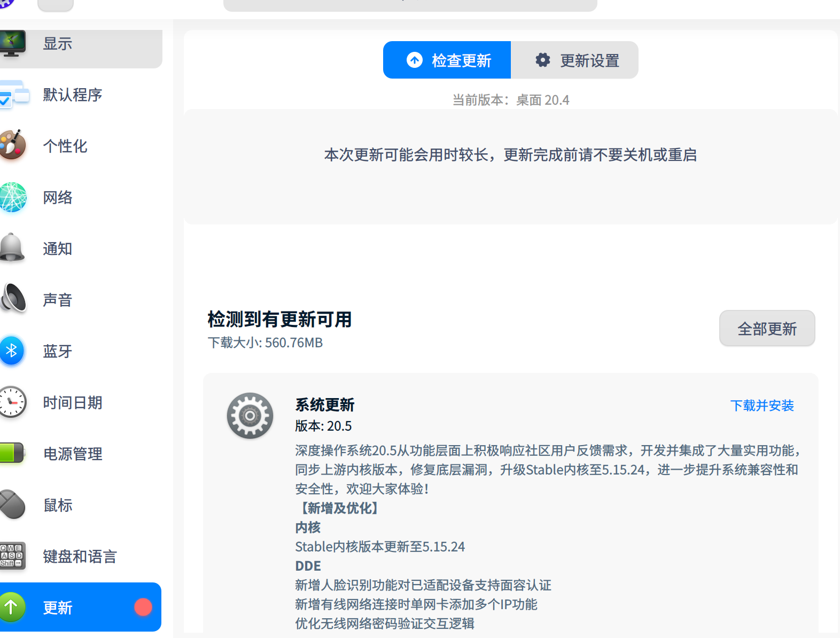The width and height of the screenshot is (840, 638).
Task: Click the system update gear icon
Action: coord(250,416)
